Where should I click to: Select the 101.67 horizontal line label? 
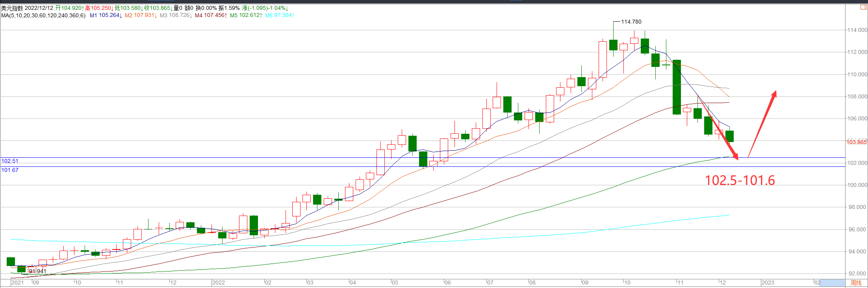[x=10, y=170]
